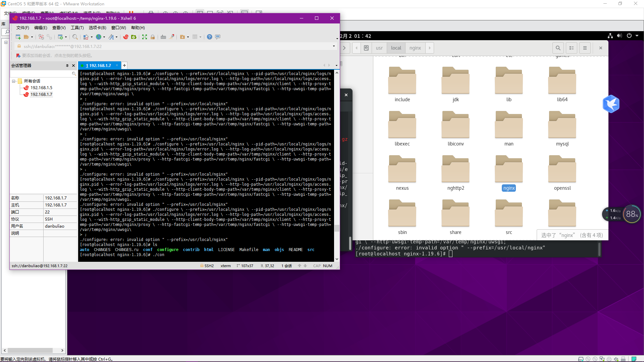
Task: Open the file manager hamburger menu
Action: (585, 48)
